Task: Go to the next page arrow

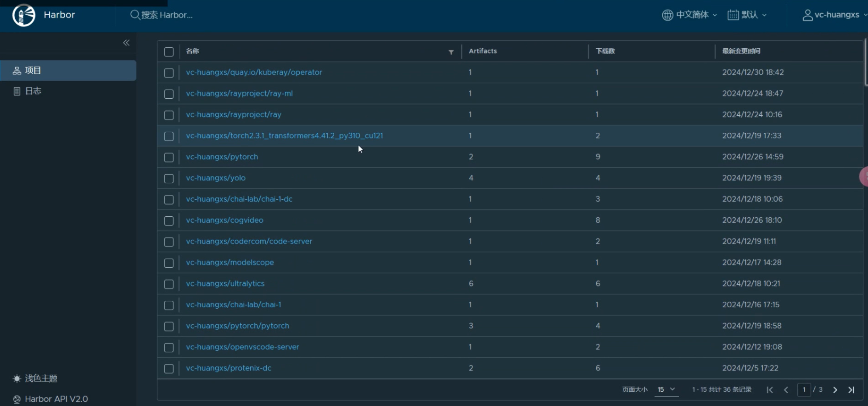Action: [x=835, y=390]
